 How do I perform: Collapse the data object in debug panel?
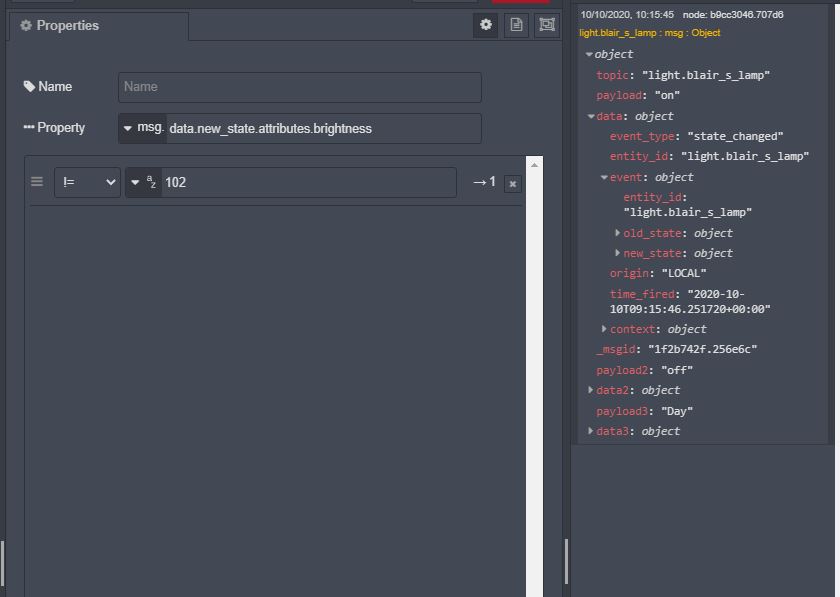click(589, 116)
